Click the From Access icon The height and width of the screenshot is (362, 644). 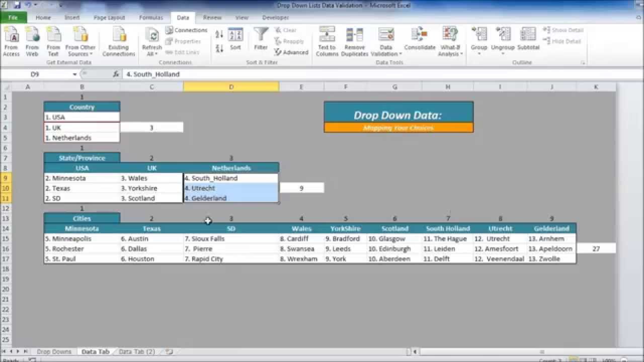pyautogui.click(x=11, y=42)
